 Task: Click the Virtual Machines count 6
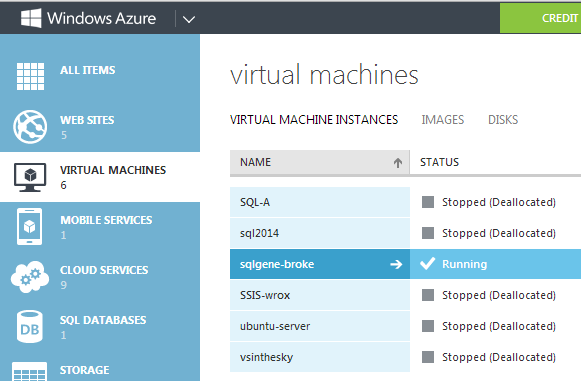pyautogui.click(x=63, y=185)
